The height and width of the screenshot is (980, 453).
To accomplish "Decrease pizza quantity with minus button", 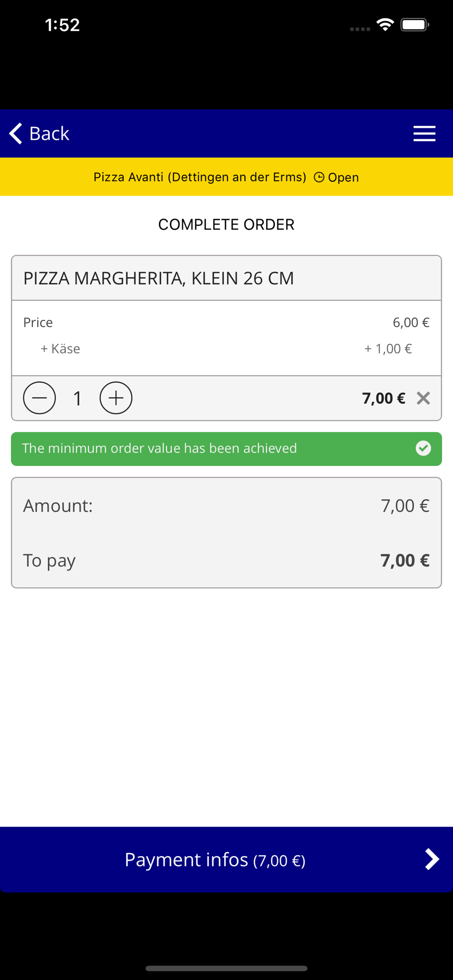I will point(39,398).
